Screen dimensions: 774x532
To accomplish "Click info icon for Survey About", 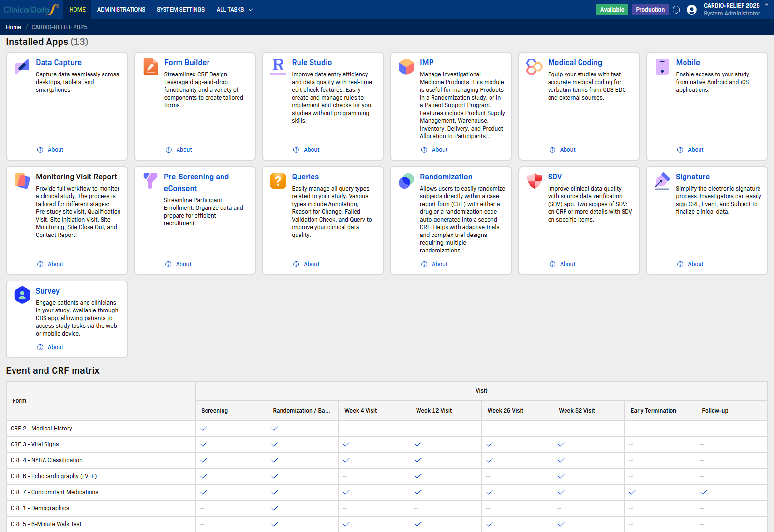I will pos(40,347).
